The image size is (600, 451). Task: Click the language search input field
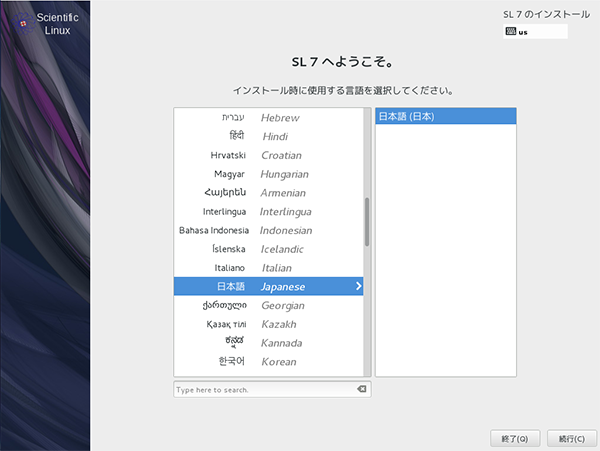click(x=272, y=389)
